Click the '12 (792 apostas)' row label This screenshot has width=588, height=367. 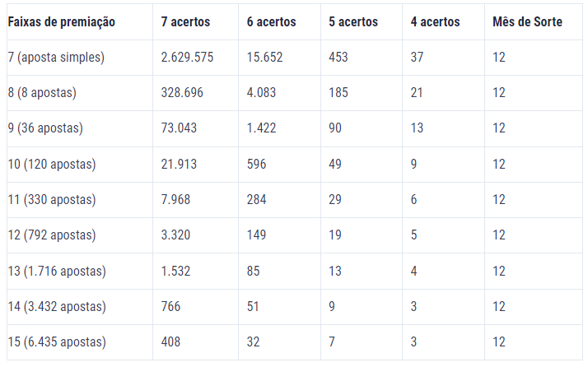coord(52,235)
